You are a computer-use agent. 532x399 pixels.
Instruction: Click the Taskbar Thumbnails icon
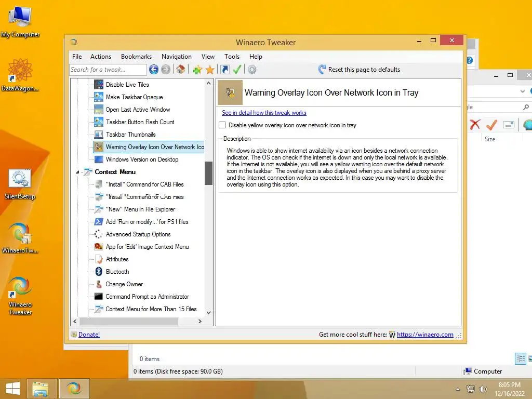[x=98, y=135]
